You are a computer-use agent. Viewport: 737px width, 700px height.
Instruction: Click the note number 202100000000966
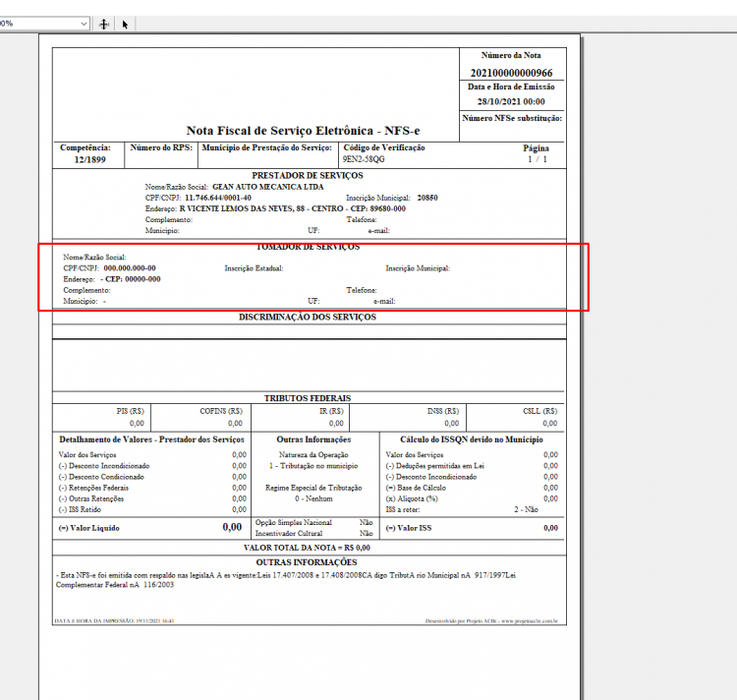(x=511, y=73)
